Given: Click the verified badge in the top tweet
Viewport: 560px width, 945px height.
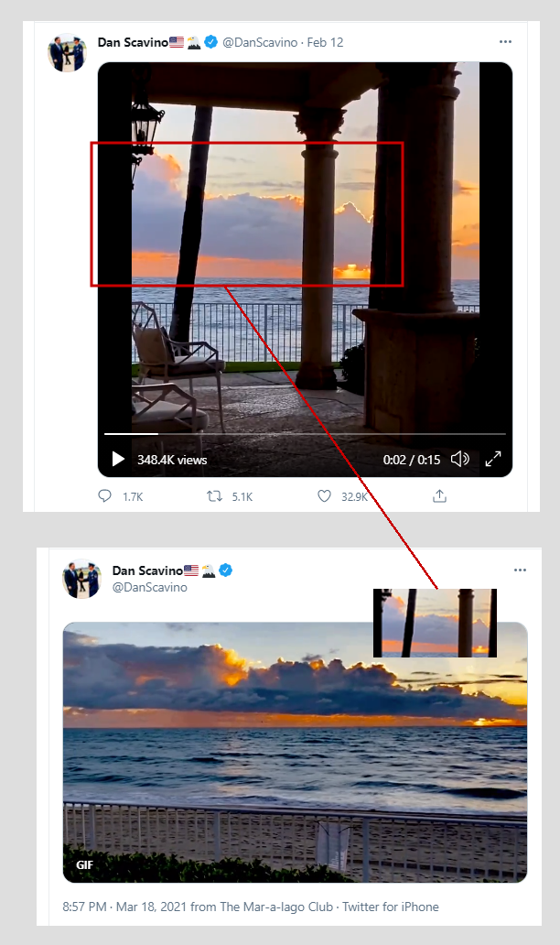Looking at the screenshot, I should pyautogui.click(x=210, y=41).
